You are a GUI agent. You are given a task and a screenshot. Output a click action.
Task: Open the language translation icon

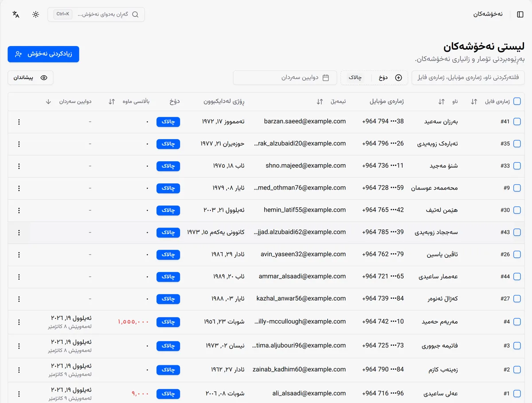coord(16,14)
